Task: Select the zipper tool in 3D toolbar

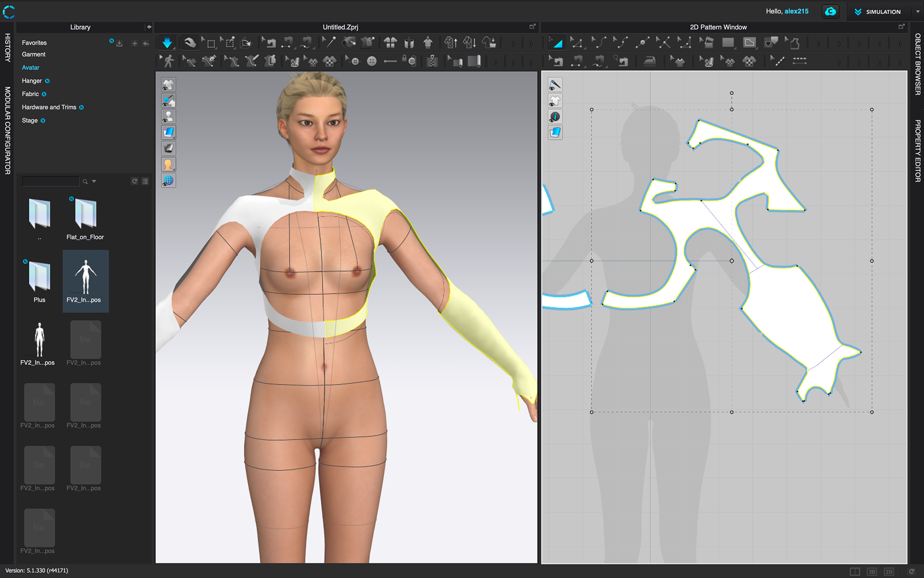Action: coord(432,61)
